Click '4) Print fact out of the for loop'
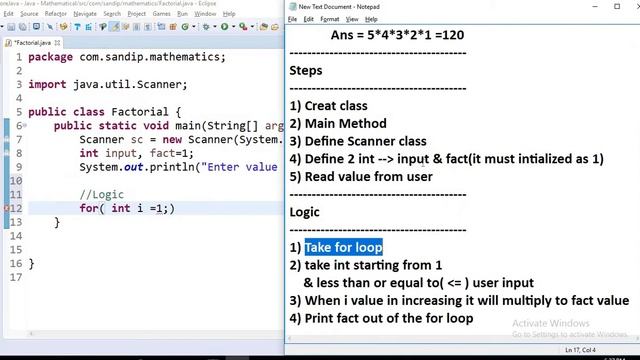The image size is (640, 360). point(381,318)
